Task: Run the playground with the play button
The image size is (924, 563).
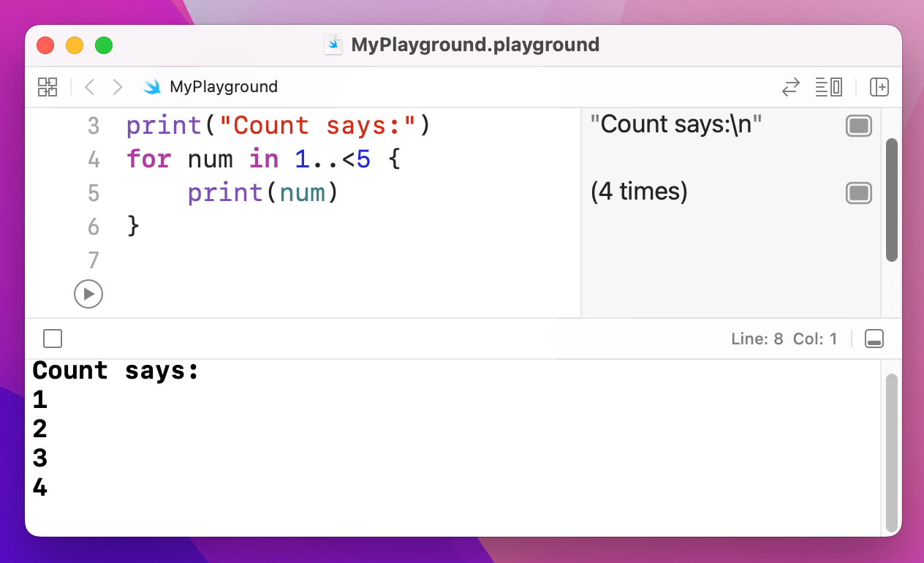Action: (88, 294)
